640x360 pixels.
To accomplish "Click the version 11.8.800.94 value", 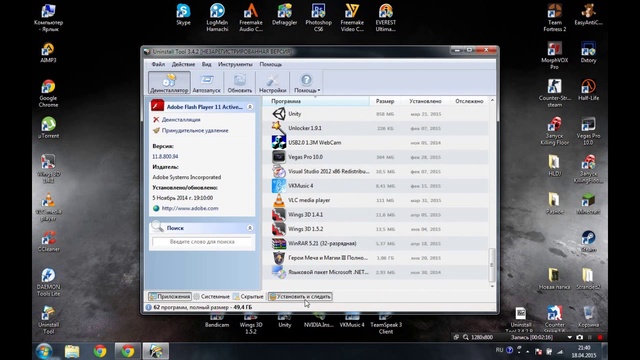I will [x=165, y=157].
